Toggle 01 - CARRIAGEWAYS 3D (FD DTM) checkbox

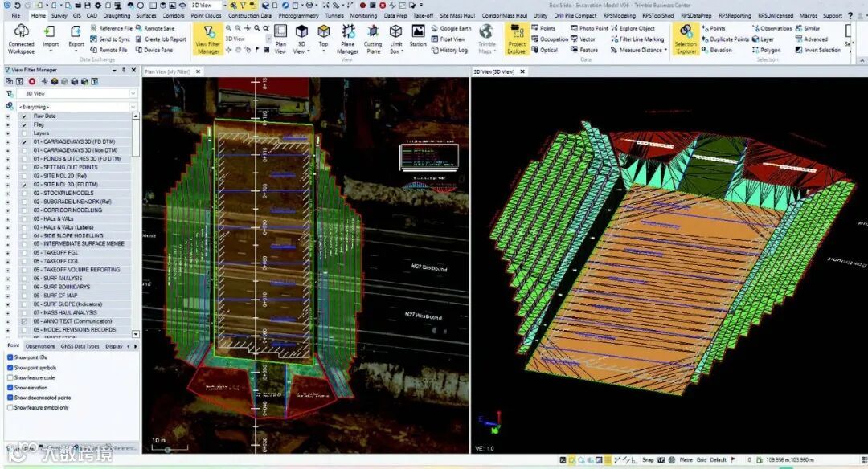click(x=24, y=142)
